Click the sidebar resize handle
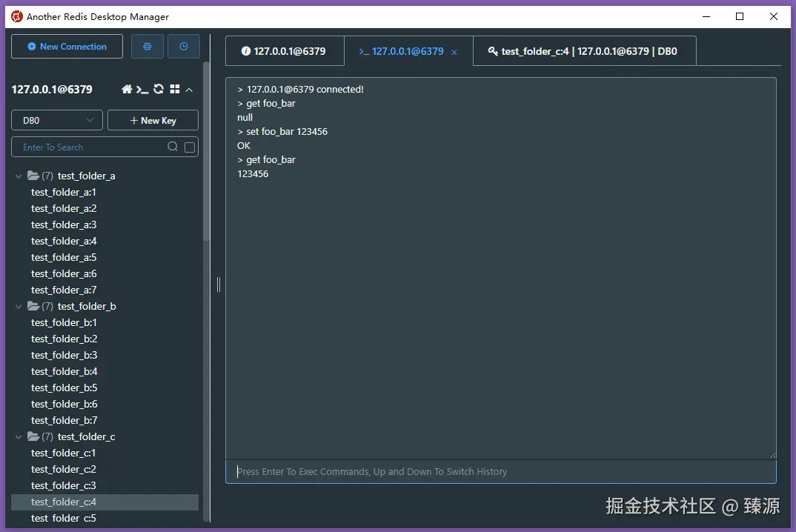Screen dimensions: 796x532 219,285
